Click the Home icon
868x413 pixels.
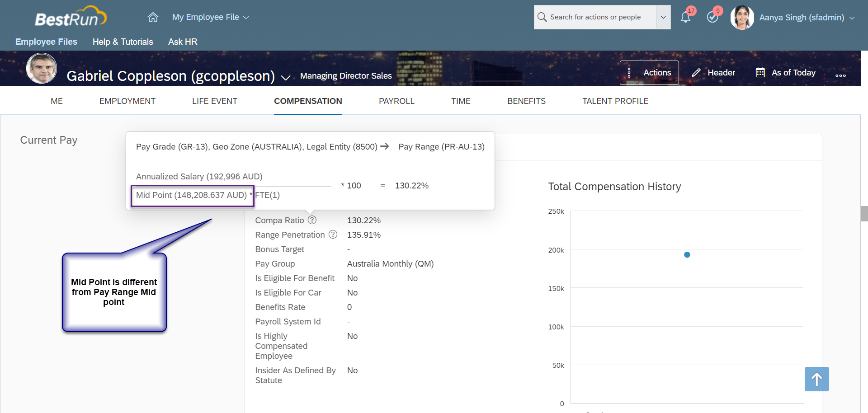pos(153,17)
